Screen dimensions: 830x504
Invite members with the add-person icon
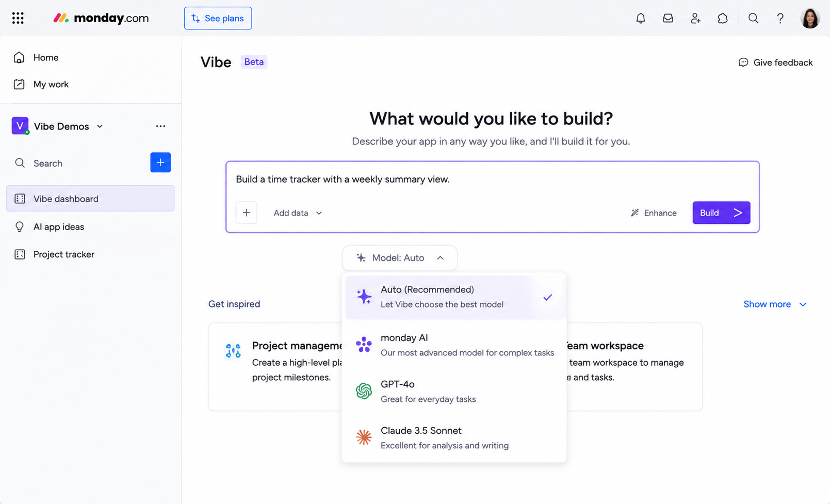pyautogui.click(x=695, y=18)
